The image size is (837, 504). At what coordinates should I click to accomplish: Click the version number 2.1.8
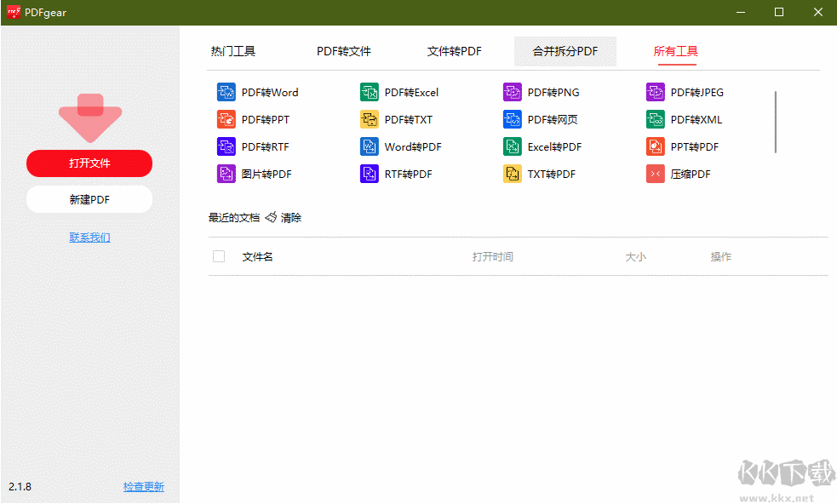click(x=20, y=487)
